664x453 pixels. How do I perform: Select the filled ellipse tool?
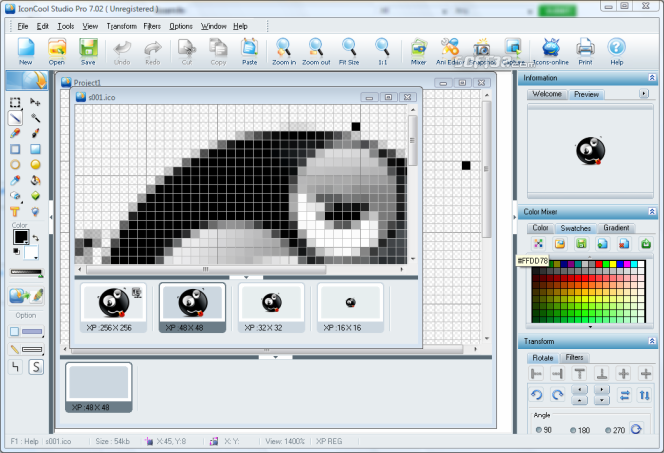(36, 165)
